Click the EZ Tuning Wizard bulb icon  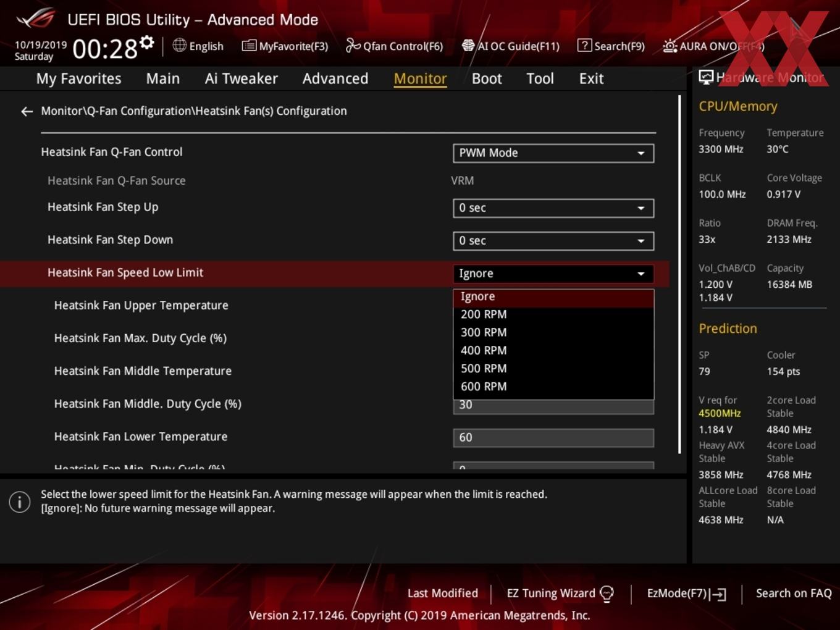pos(607,594)
